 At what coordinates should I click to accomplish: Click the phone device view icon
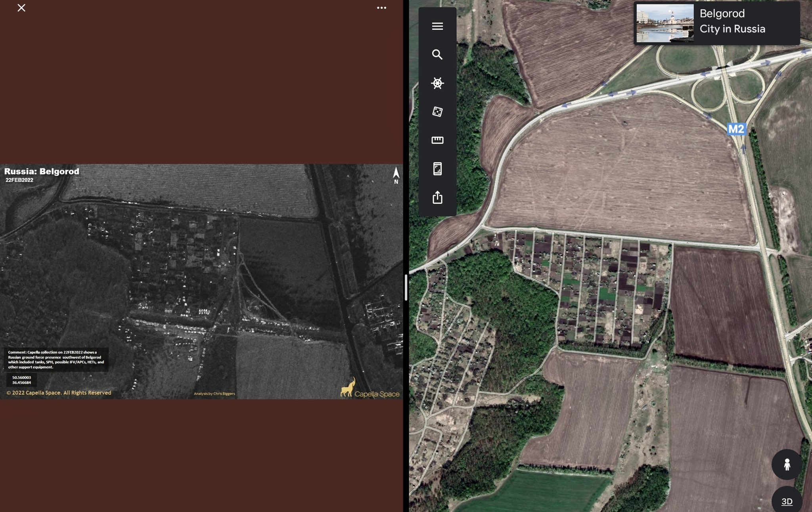tap(437, 169)
